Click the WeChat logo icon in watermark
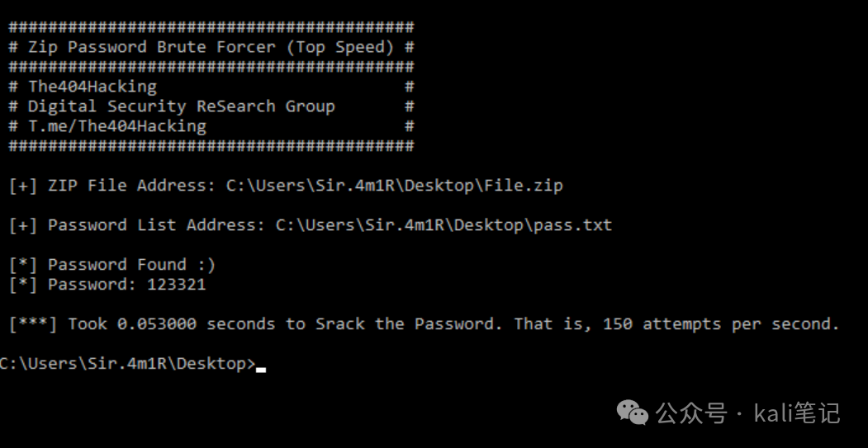The width and height of the screenshot is (868, 448). pos(632,413)
